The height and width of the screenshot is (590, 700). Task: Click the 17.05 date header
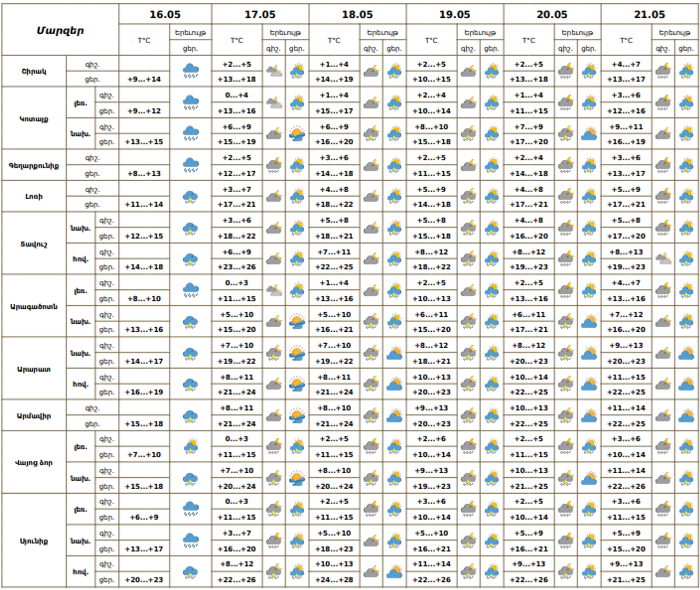click(260, 15)
